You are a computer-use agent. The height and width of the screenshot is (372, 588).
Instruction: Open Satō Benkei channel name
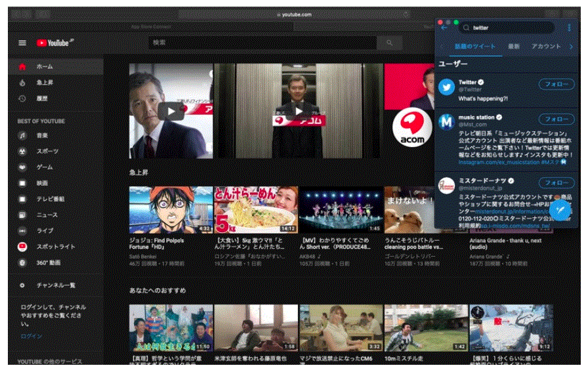142,257
